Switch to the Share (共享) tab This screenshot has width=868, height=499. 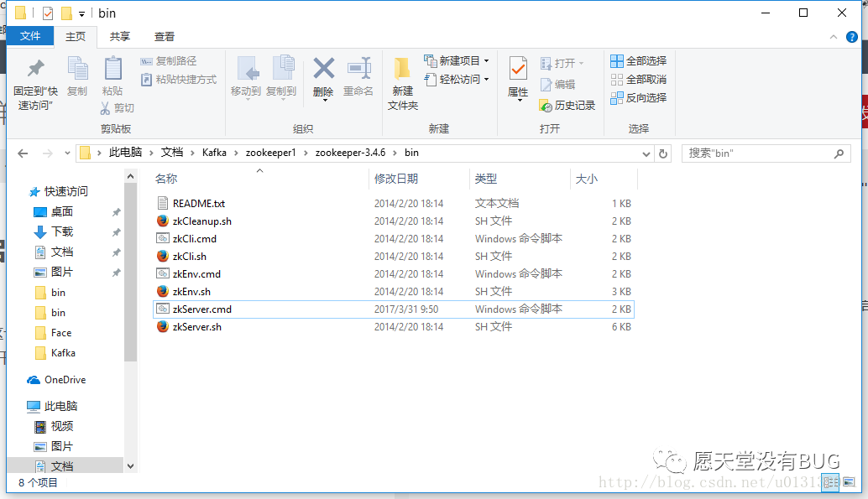[x=119, y=37]
